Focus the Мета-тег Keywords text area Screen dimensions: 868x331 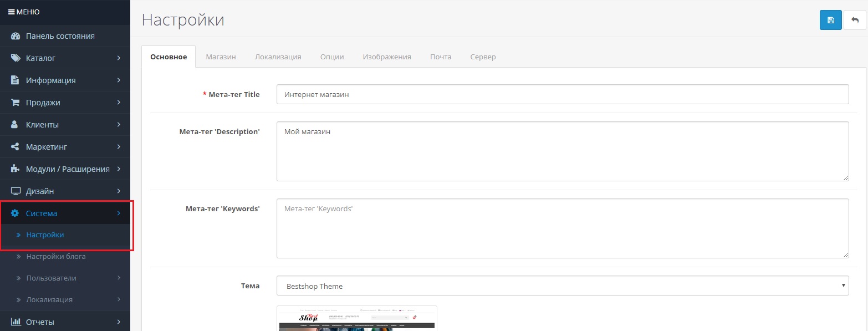(x=562, y=228)
